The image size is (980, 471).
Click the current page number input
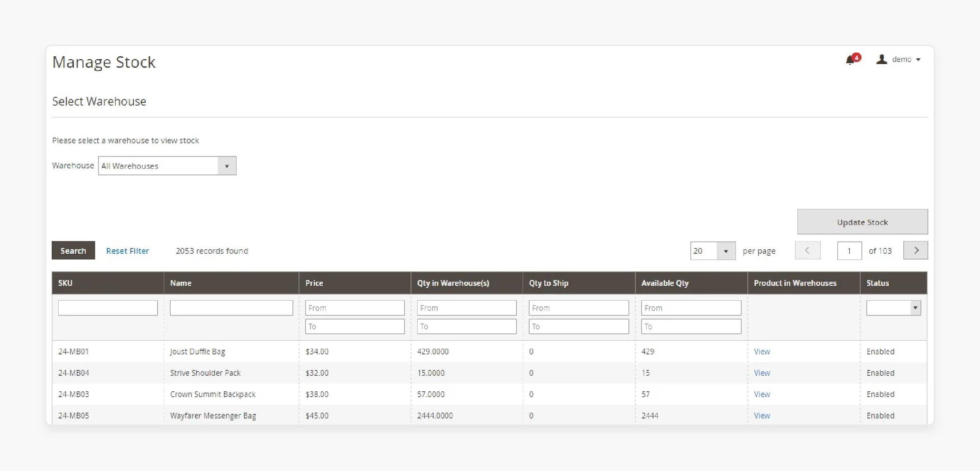click(x=849, y=250)
